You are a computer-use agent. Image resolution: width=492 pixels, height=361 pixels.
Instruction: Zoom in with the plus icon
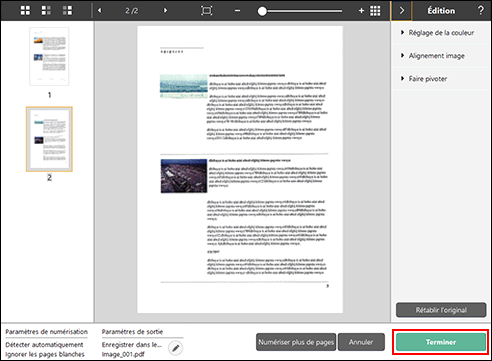(x=361, y=11)
